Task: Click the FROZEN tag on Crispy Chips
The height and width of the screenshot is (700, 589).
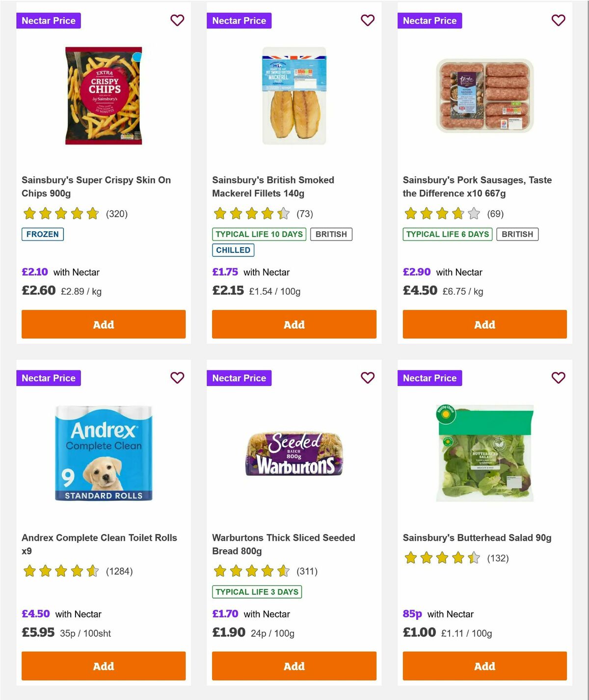Action: click(43, 234)
